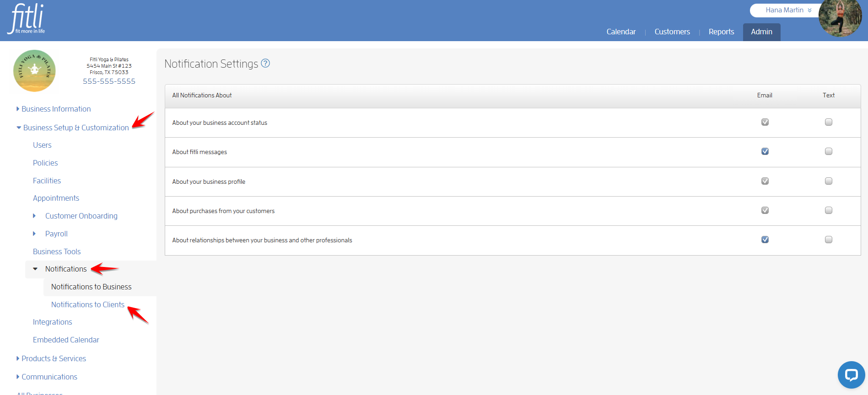Toggle Text for business account status
This screenshot has width=868, height=395.
pos(828,122)
